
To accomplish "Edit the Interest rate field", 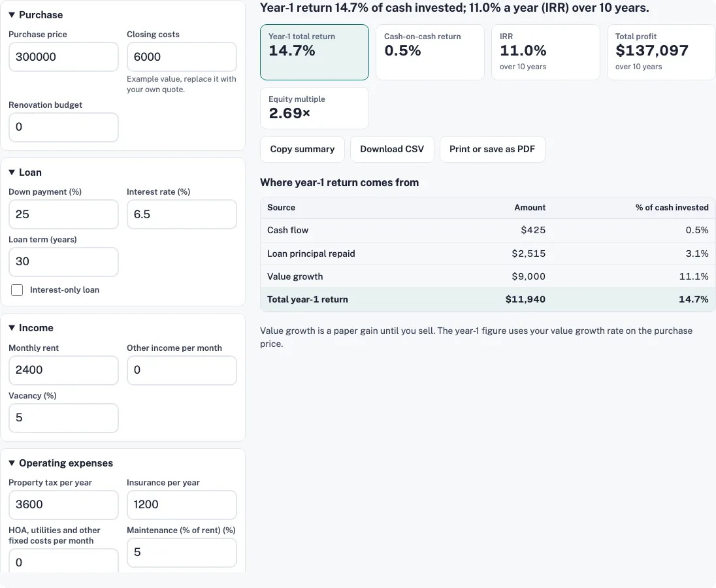I will (182, 214).
